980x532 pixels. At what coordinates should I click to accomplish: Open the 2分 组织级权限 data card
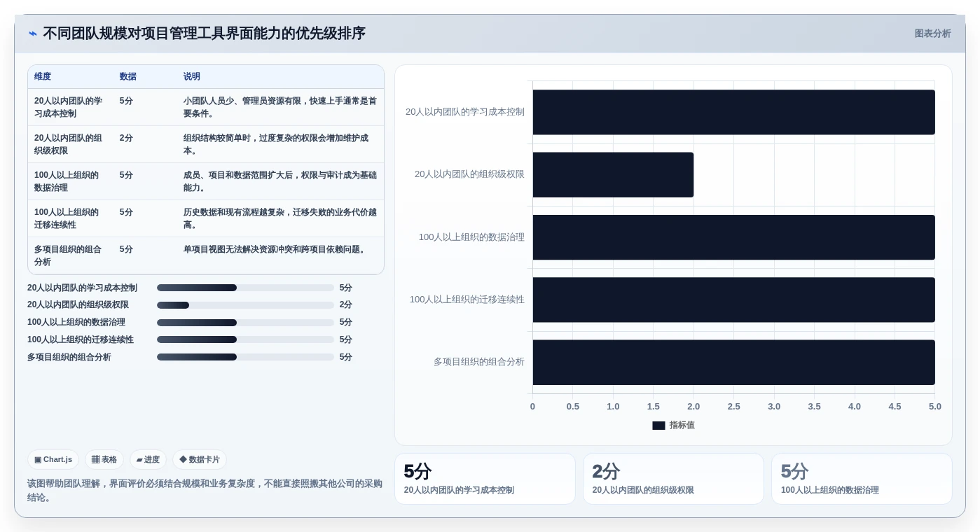(x=673, y=479)
